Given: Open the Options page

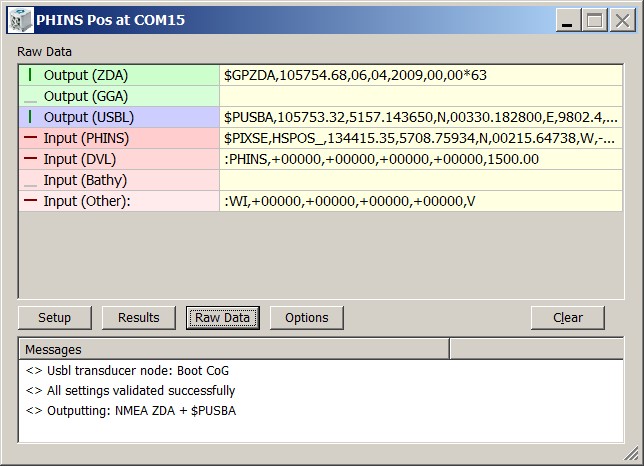Looking at the screenshot, I should point(306,318).
